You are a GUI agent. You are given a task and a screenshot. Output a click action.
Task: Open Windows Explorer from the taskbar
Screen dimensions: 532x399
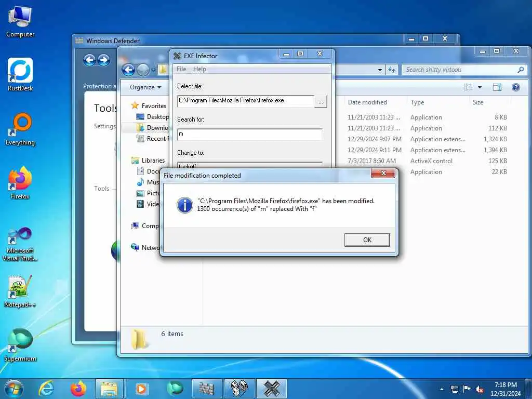[109, 389]
